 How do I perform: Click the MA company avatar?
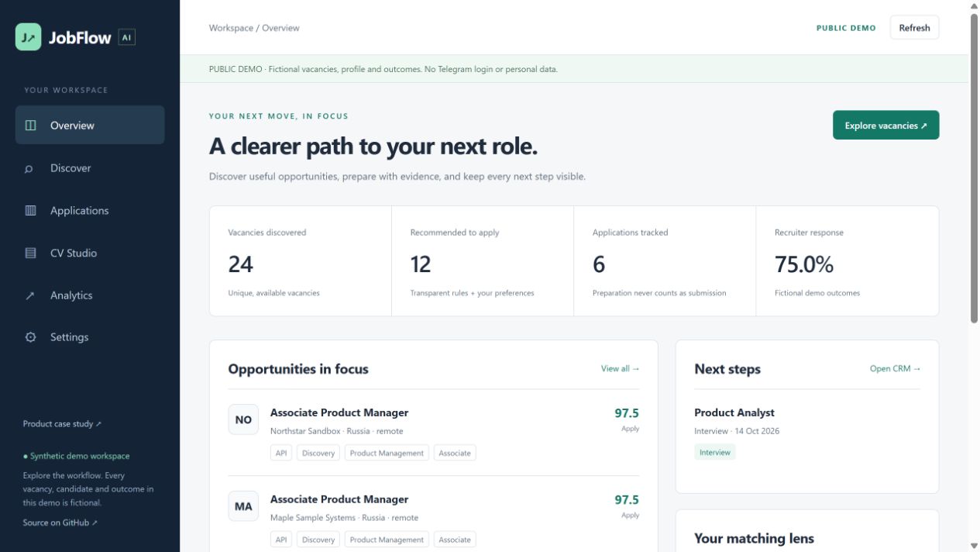tap(243, 506)
